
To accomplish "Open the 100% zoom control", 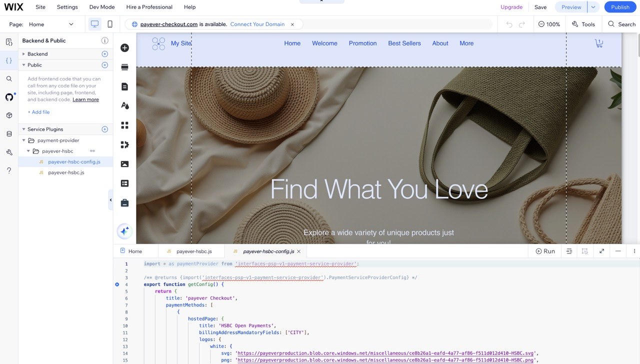I will (548, 24).
